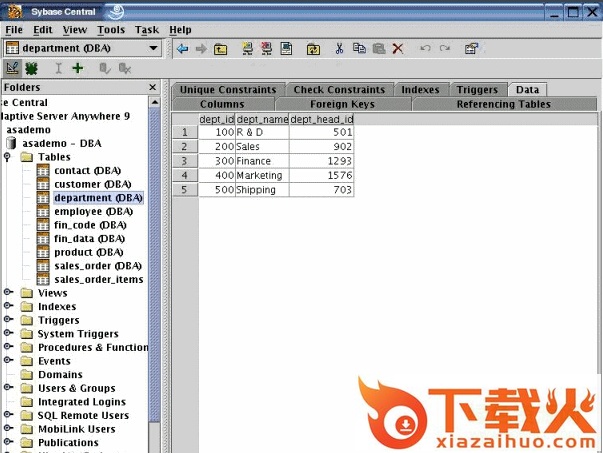Click the Connect toolbar icon
Screen dimensions: 603x453
248,48
